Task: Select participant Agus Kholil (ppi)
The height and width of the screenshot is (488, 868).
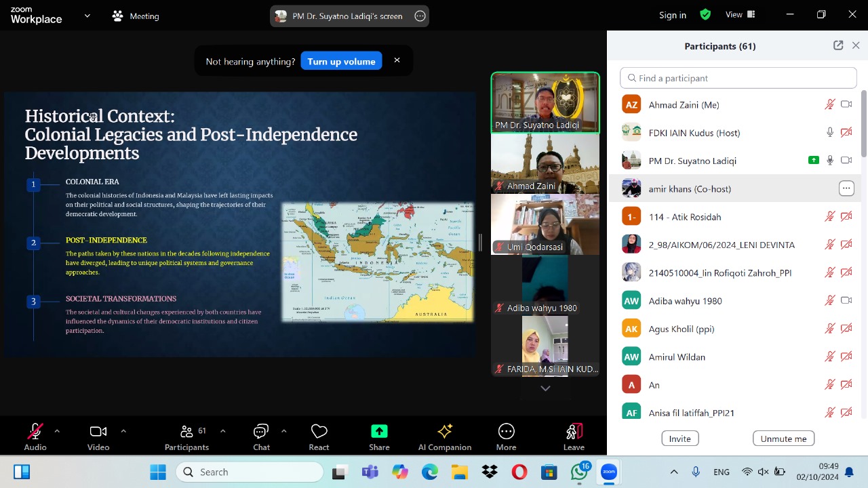Action: coord(734,329)
